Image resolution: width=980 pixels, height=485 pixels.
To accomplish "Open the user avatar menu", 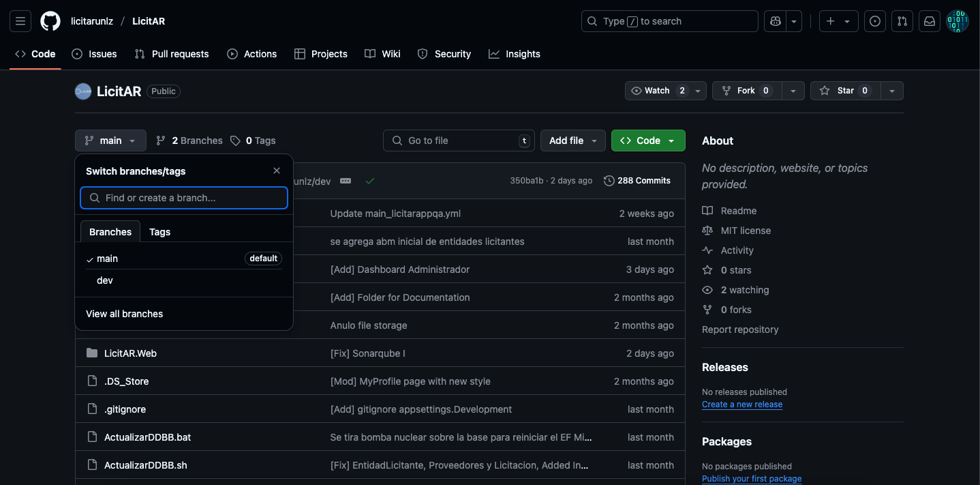I will point(958,21).
